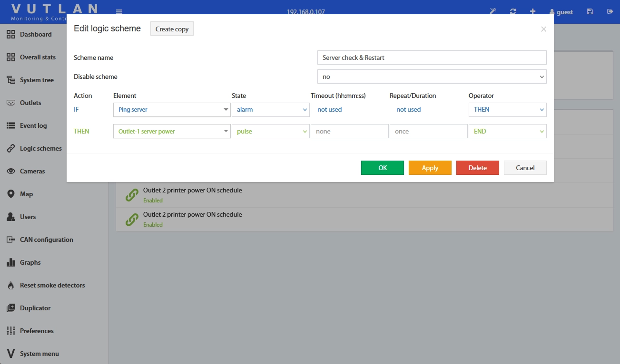Click the red Delete button
The width and height of the screenshot is (620, 364).
click(x=477, y=168)
